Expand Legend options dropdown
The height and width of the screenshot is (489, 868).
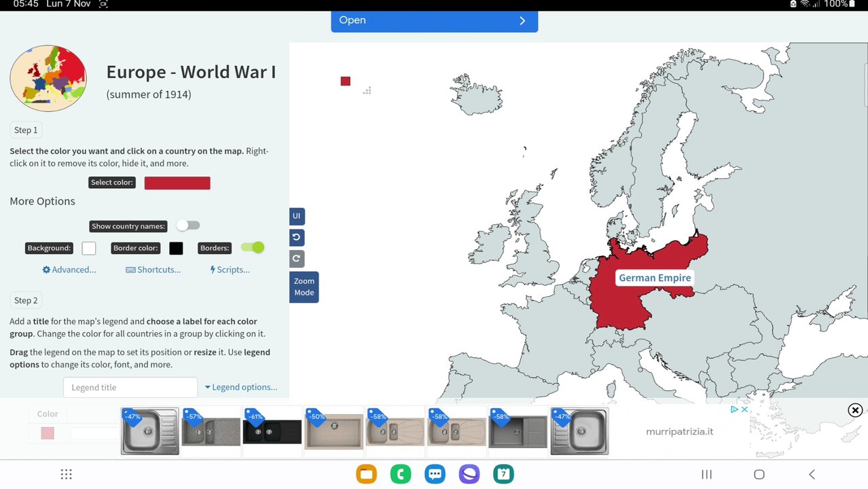[x=241, y=387]
